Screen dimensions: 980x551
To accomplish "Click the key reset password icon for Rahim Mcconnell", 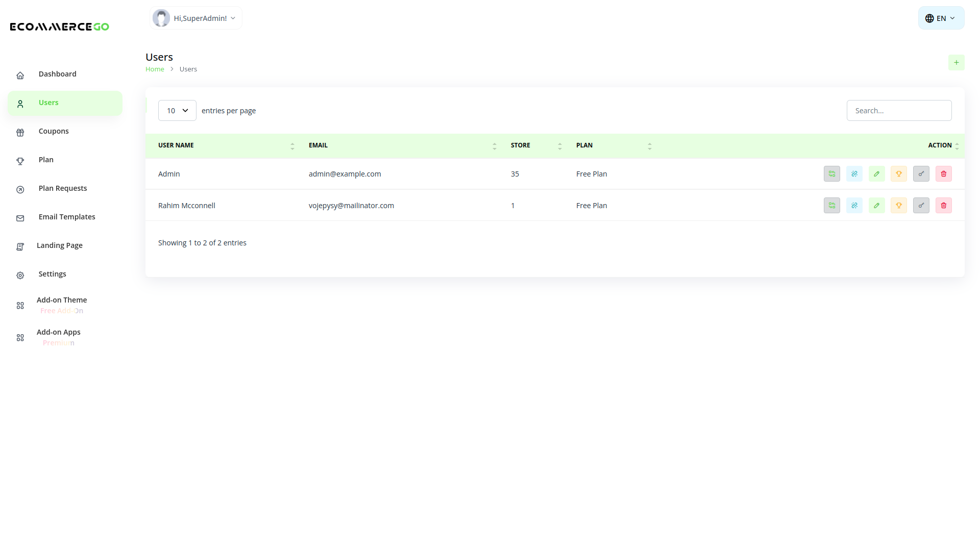I will (x=921, y=206).
